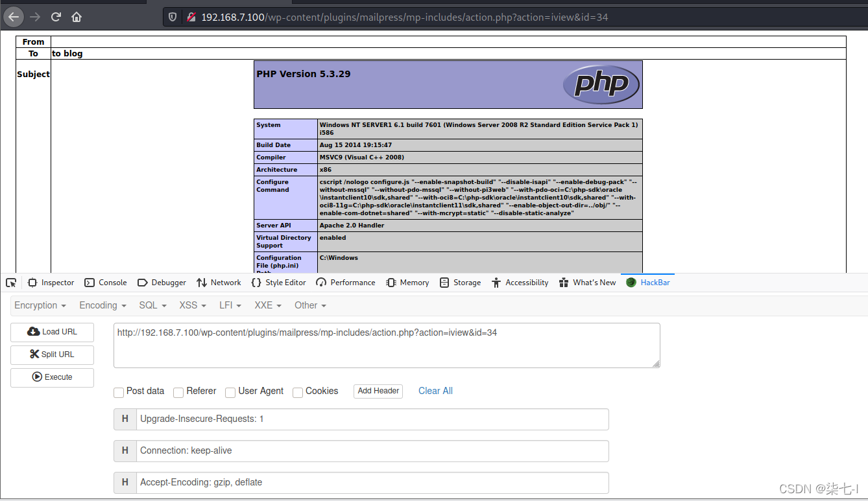Viewport: 868px width, 501px height.
Task: Click the PHP logo image
Action: 601,84
